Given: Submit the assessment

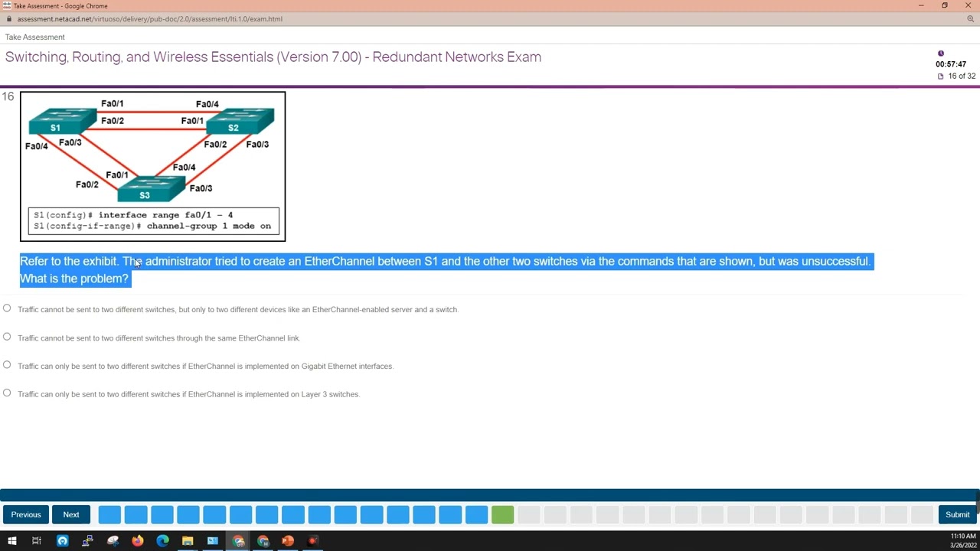Looking at the screenshot, I should 957,514.
